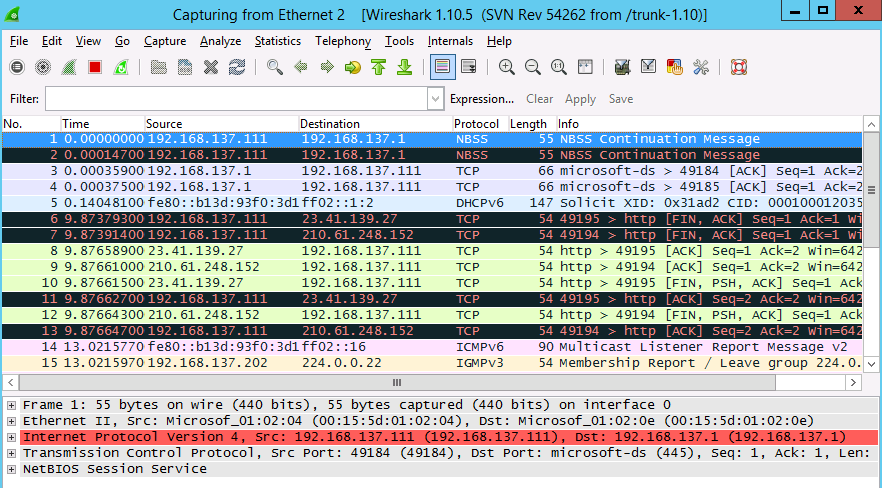Sort by Protocol column header
Screen dimensions: 882x488
pyautogui.click(x=480, y=124)
